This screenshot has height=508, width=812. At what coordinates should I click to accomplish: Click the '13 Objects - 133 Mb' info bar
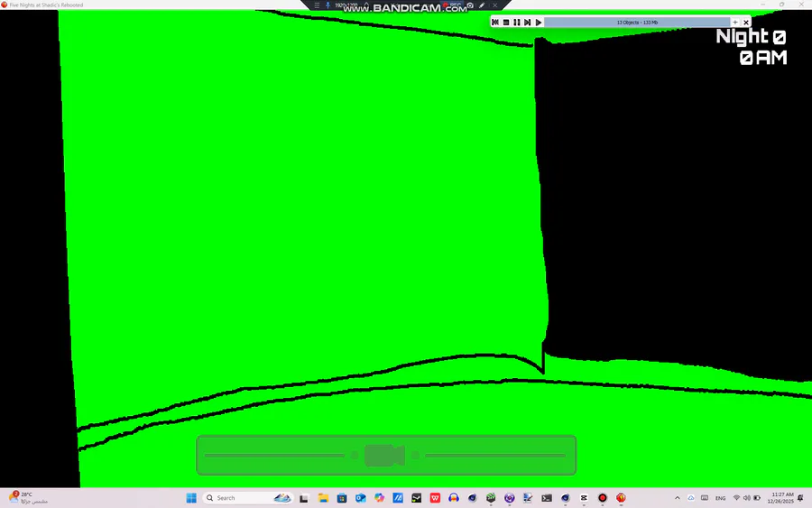[637, 23]
